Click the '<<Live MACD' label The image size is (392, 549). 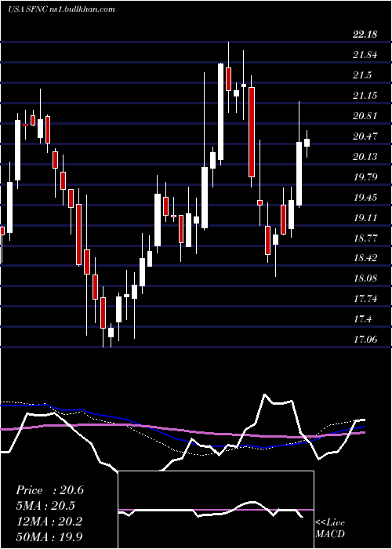point(330,529)
